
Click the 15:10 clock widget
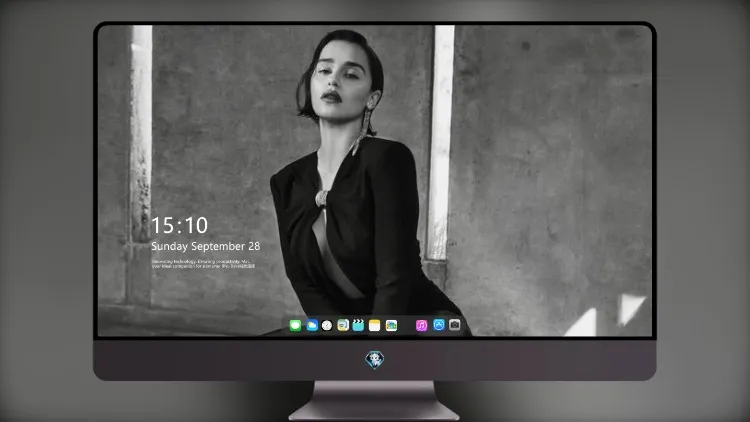[179, 225]
